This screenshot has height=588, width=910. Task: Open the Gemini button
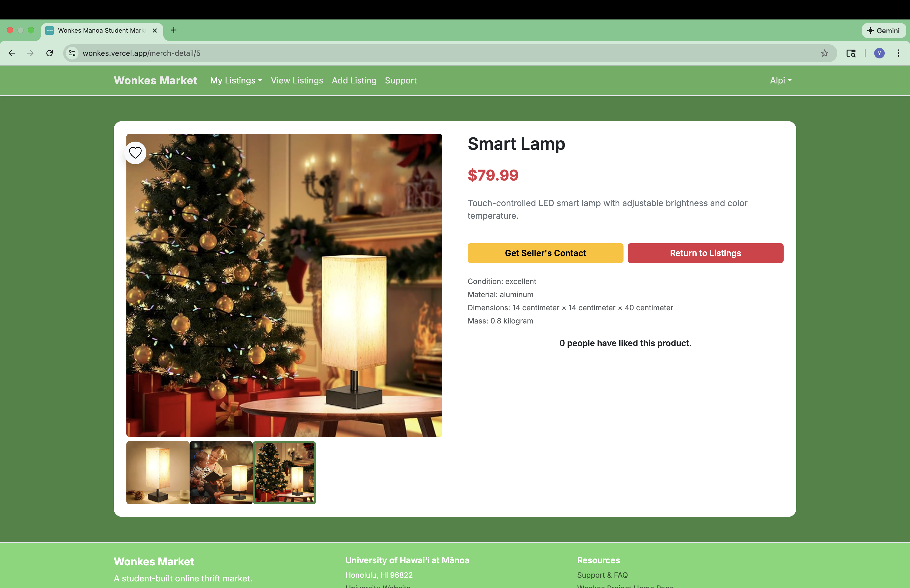884,31
